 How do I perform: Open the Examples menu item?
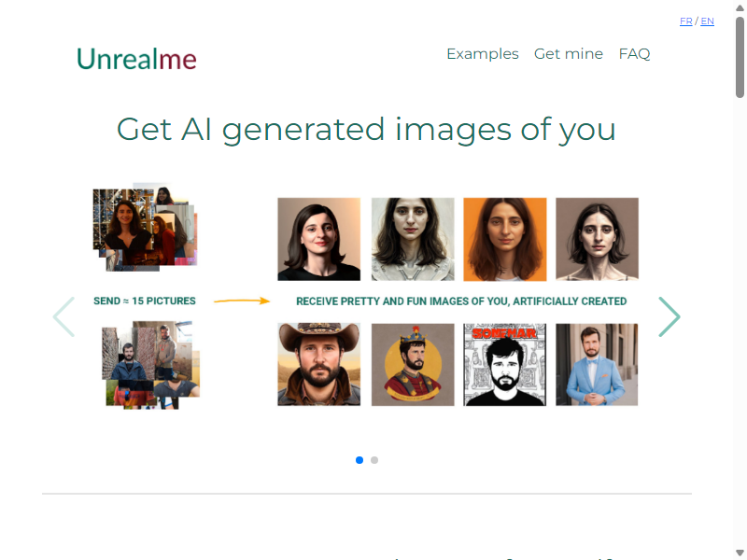(x=483, y=54)
